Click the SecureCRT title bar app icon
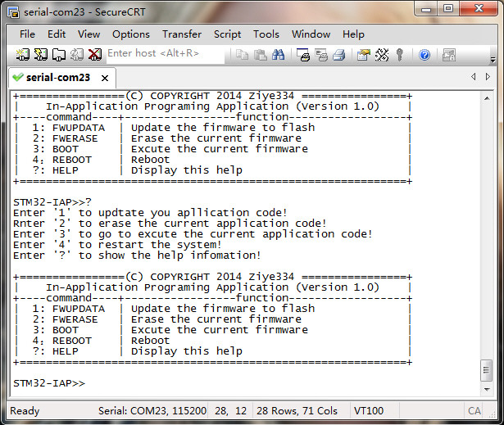The width and height of the screenshot is (504, 425). point(13,12)
